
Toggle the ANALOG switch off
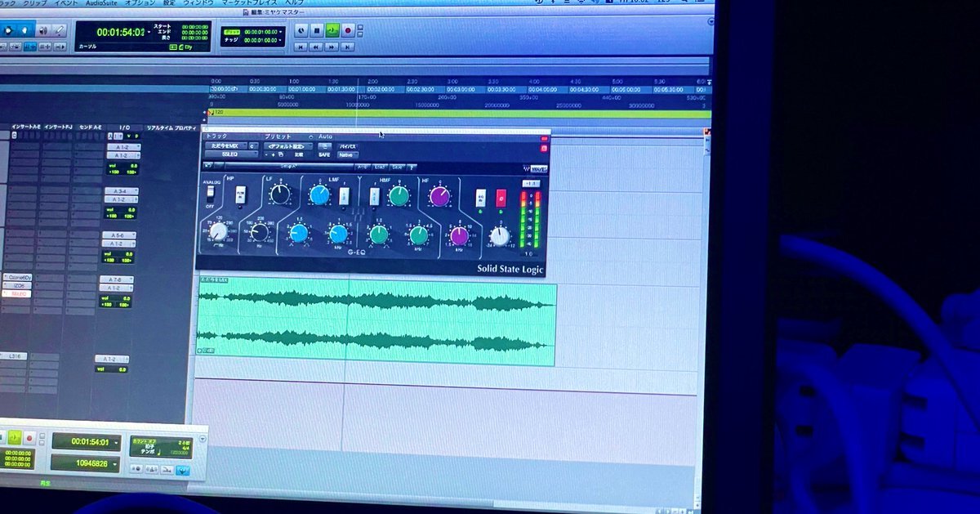pyautogui.click(x=210, y=194)
